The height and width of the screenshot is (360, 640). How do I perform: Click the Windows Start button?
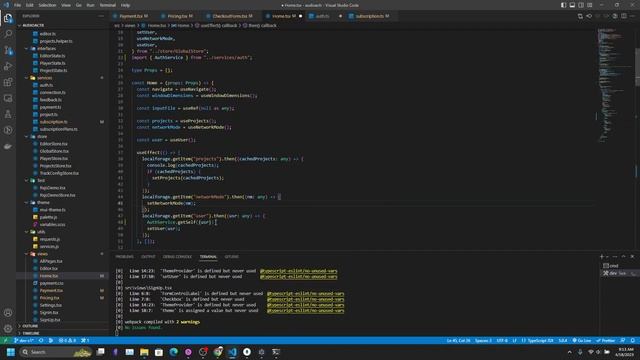(11, 352)
